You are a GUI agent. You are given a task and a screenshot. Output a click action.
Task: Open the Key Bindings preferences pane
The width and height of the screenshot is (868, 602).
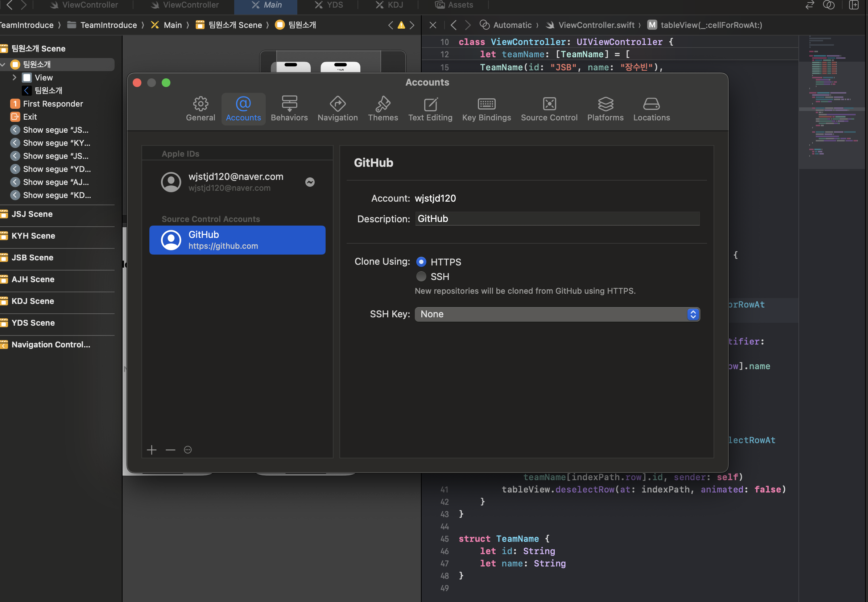tap(487, 109)
